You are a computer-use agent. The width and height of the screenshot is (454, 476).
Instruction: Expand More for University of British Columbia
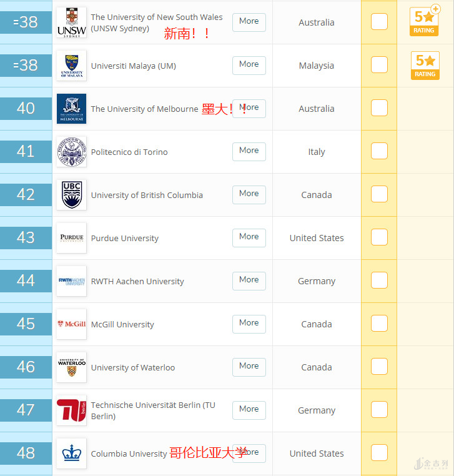249,195
